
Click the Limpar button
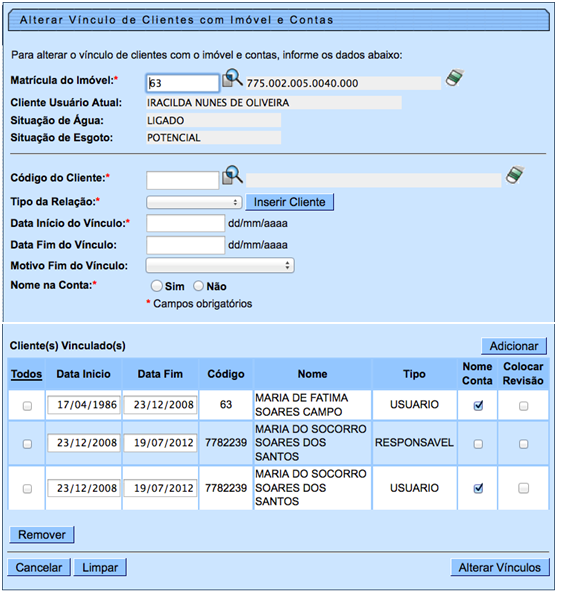pyautogui.click(x=100, y=567)
